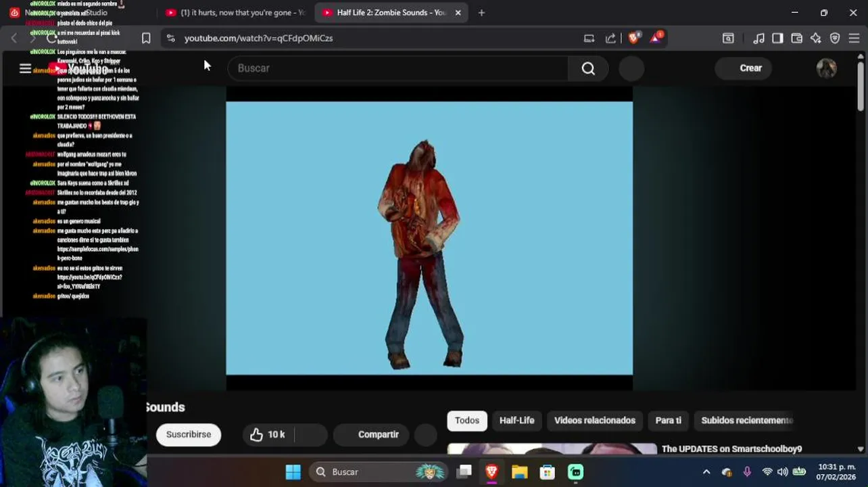Open the Brave Rewards triangle icon
The height and width of the screenshot is (487, 868).
click(656, 38)
